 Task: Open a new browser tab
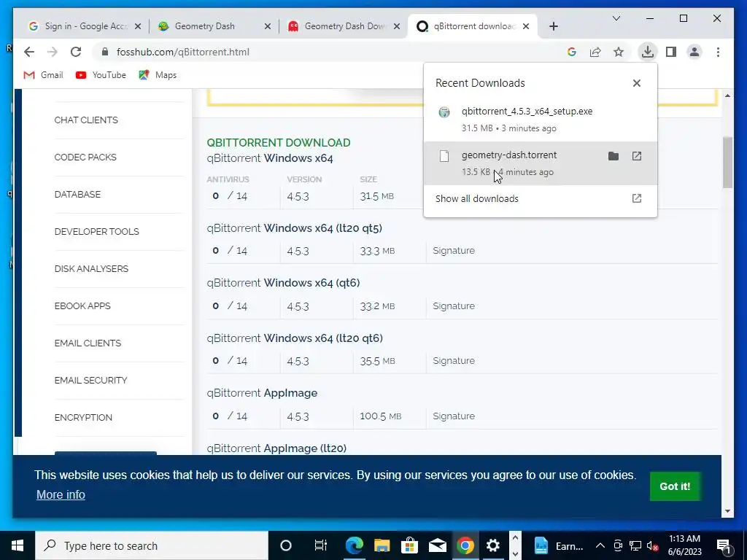click(553, 26)
